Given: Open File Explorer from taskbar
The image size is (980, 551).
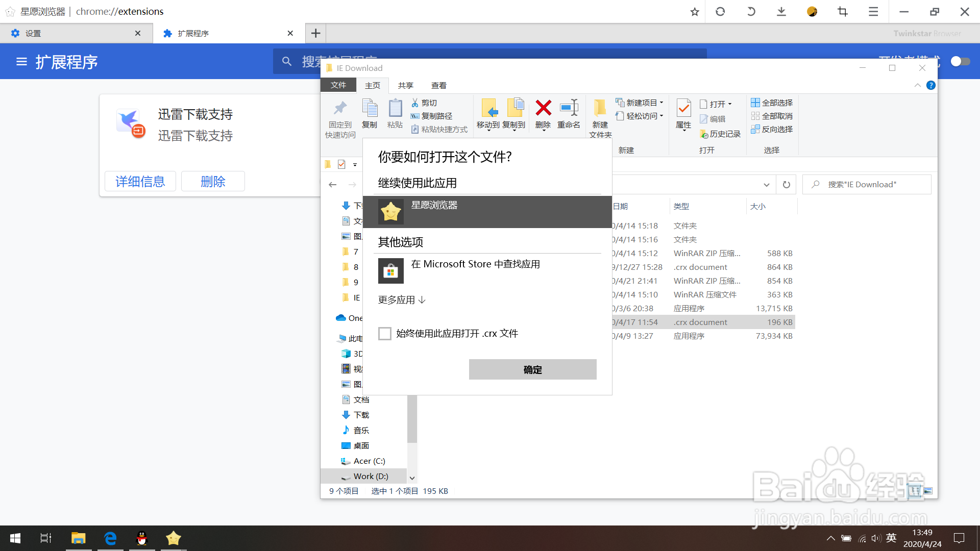Looking at the screenshot, I should (78, 538).
